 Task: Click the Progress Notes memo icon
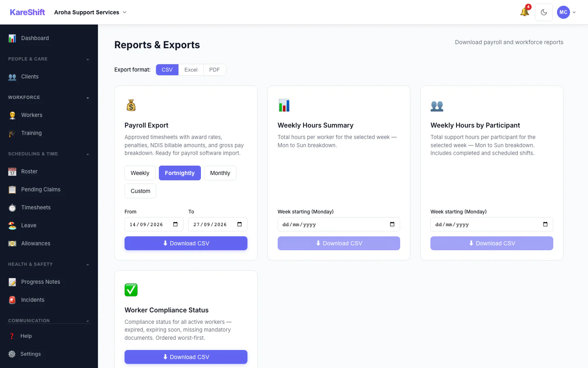pos(12,282)
